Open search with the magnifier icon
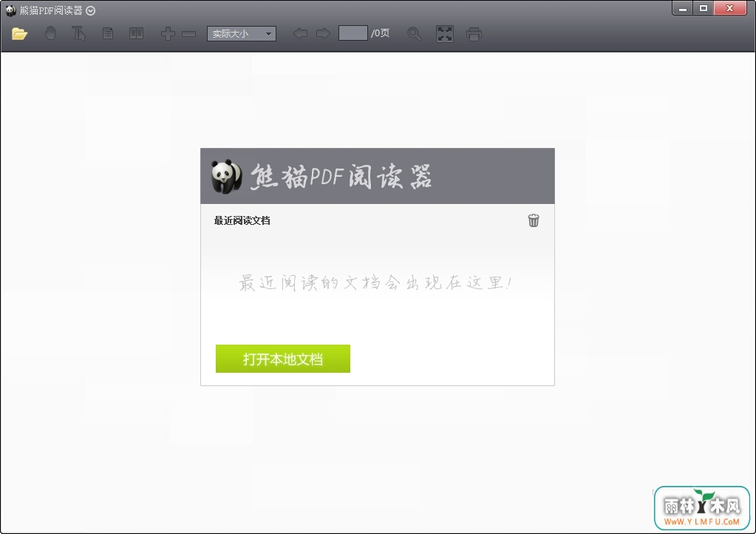 (414, 34)
